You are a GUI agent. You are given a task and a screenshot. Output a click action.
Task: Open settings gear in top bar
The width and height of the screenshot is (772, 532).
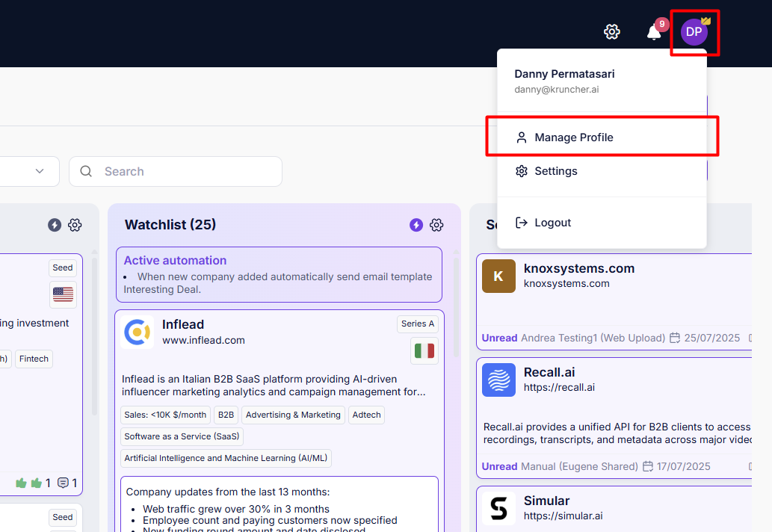point(612,32)
